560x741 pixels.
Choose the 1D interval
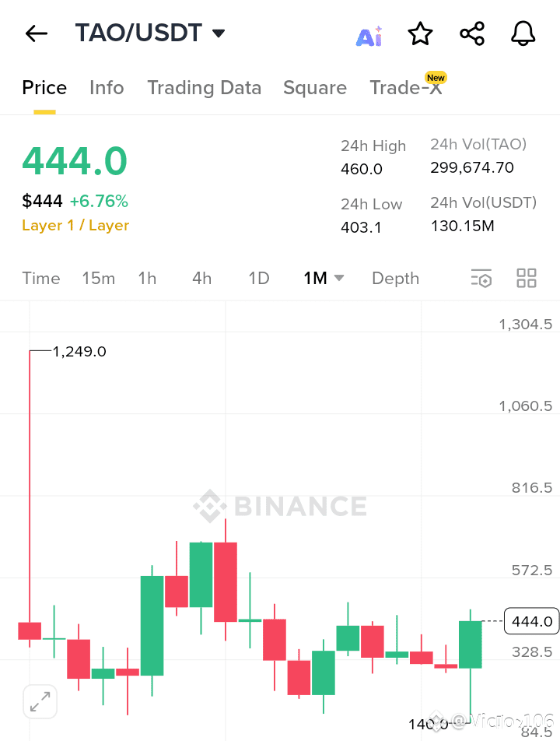point(259,279)
